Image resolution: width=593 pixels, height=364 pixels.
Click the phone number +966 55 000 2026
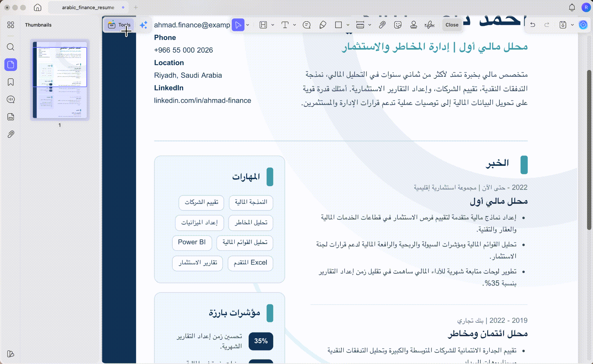pos(183,50)
